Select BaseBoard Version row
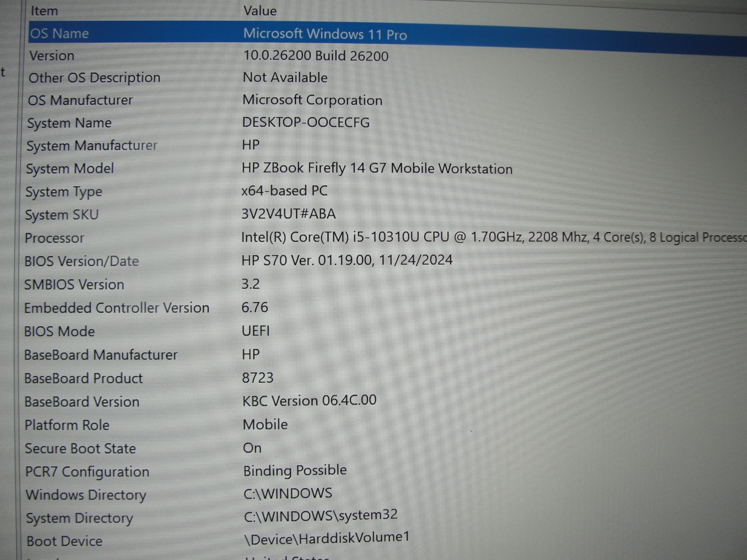 [x=82, y=402]
